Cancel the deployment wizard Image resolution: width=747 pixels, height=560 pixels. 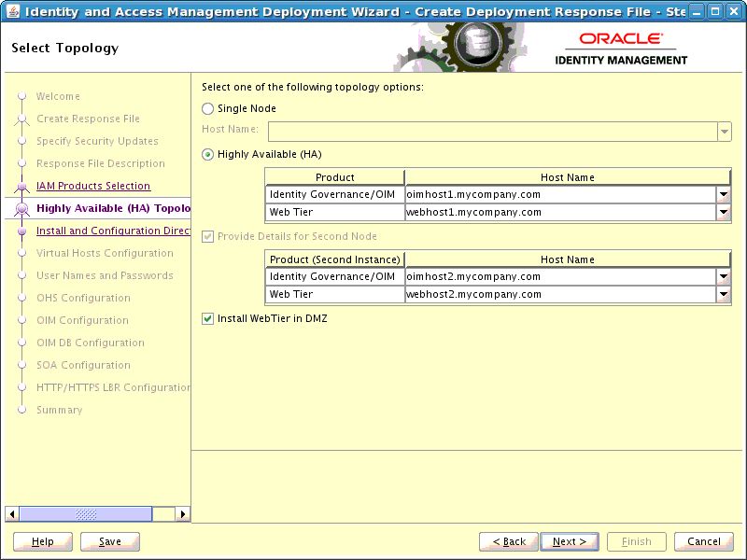(x=704, y=541)
